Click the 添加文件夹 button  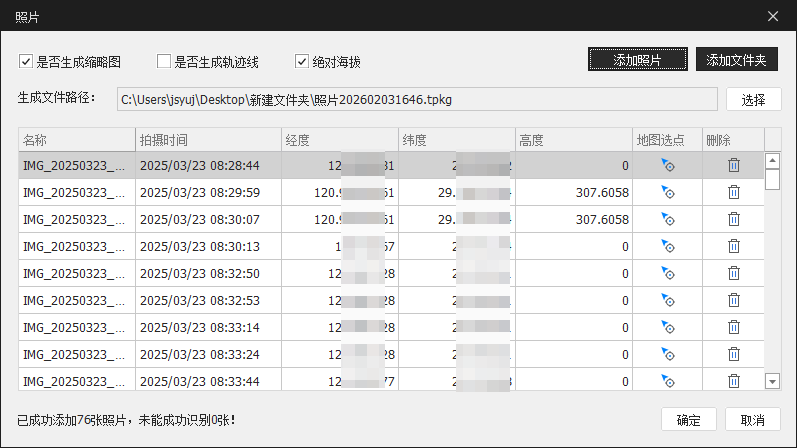(736, 60)
